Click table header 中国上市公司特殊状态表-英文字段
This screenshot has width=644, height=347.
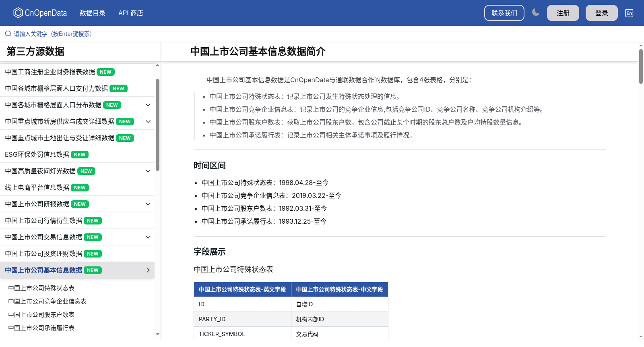point(242,289)
